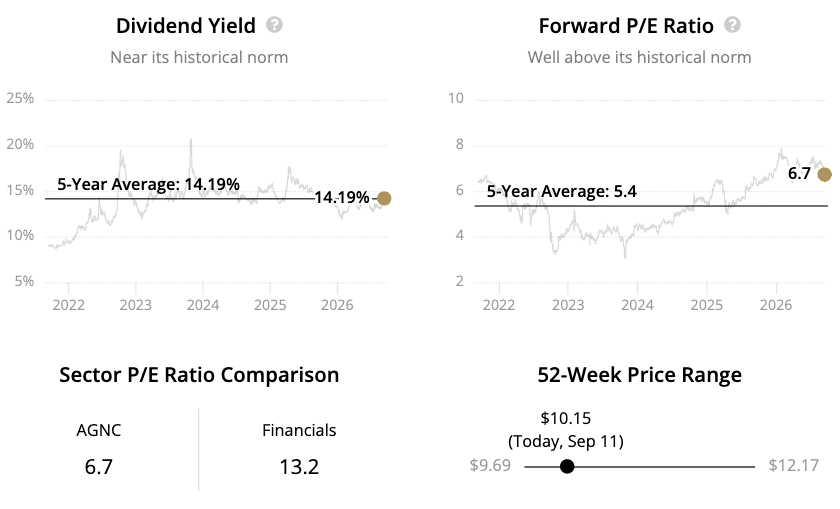The image size is (840, 509).
Task: Click the Forward P/E Ratio heading
Action: 626,26
